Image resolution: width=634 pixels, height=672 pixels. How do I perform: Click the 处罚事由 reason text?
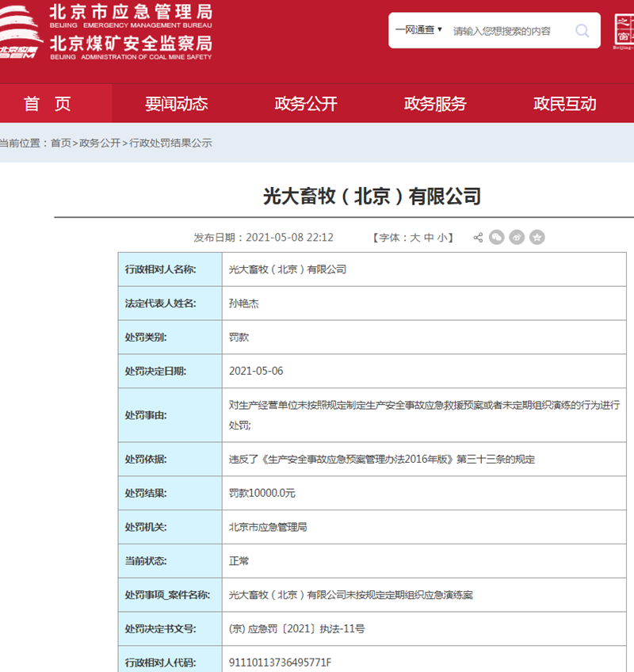point(424,415)
